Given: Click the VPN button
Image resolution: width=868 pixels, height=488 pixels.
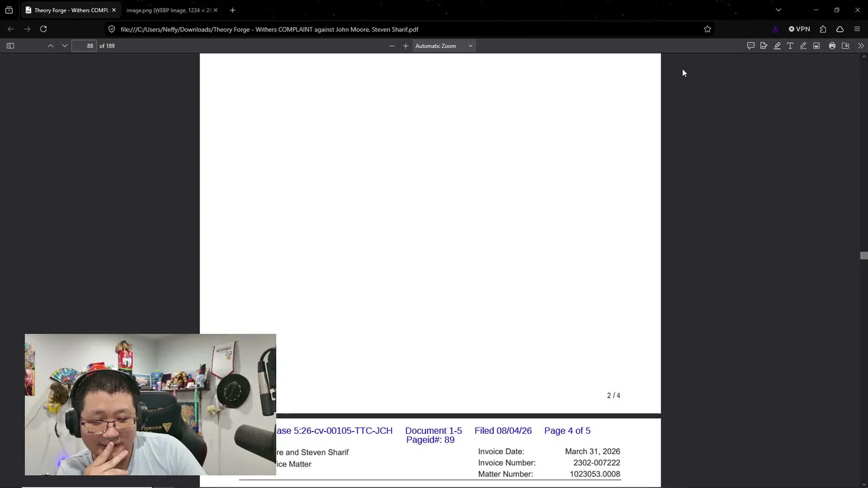Looking at the screenshot, I should pyautogui.click(x=800, y=28).
